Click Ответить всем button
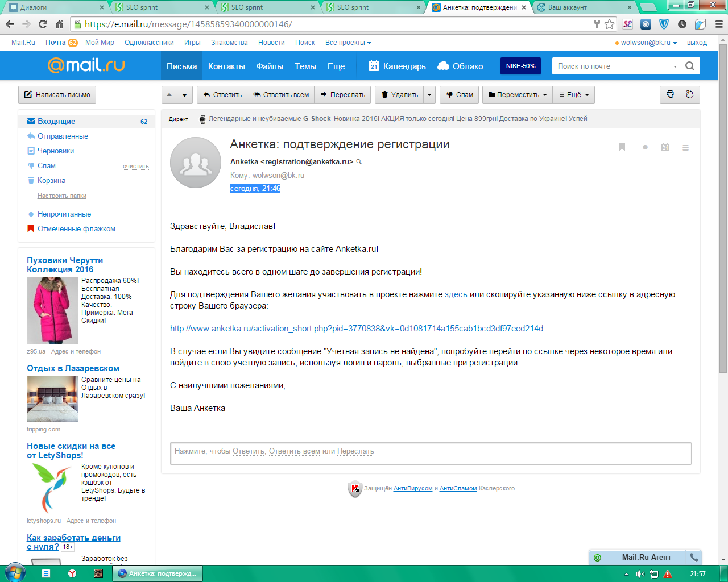The width and height of the screenshot is (728, 582). click(281, 94)
